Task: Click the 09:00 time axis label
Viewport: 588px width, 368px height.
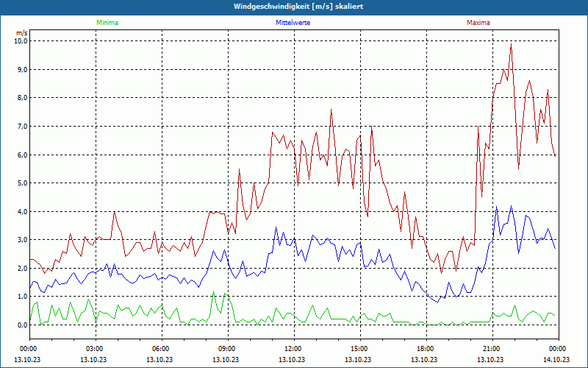Action: 229,349
